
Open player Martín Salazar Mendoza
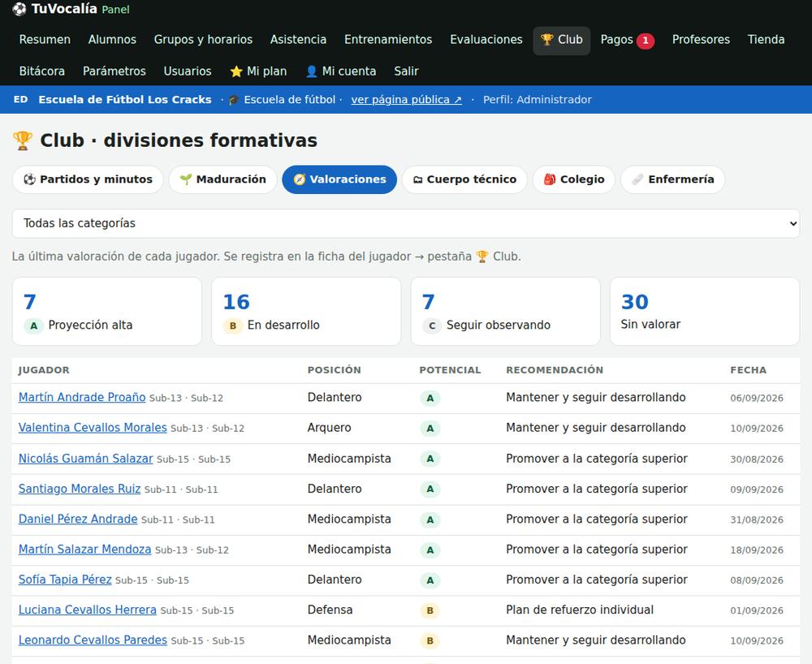(x=85, y=549)
